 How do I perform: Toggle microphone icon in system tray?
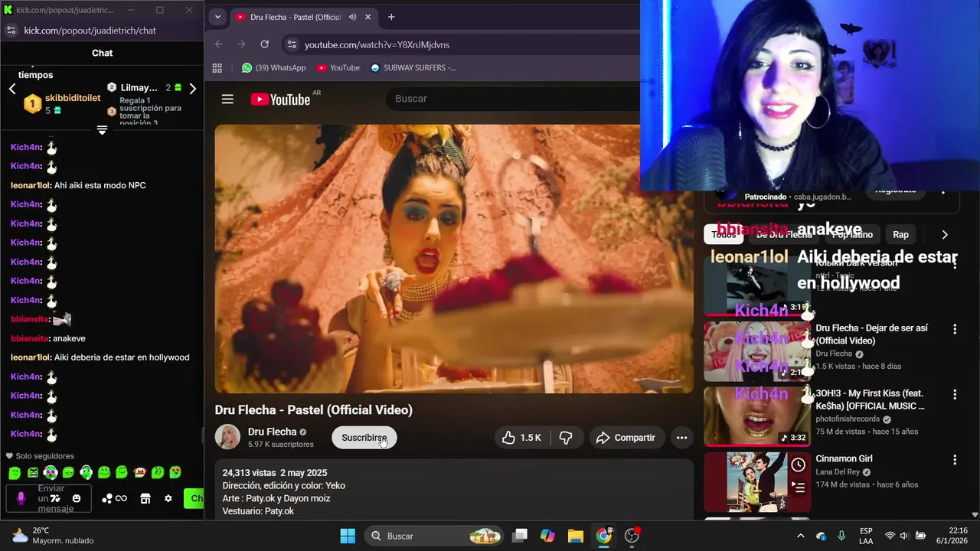click(x=841, y=536)
